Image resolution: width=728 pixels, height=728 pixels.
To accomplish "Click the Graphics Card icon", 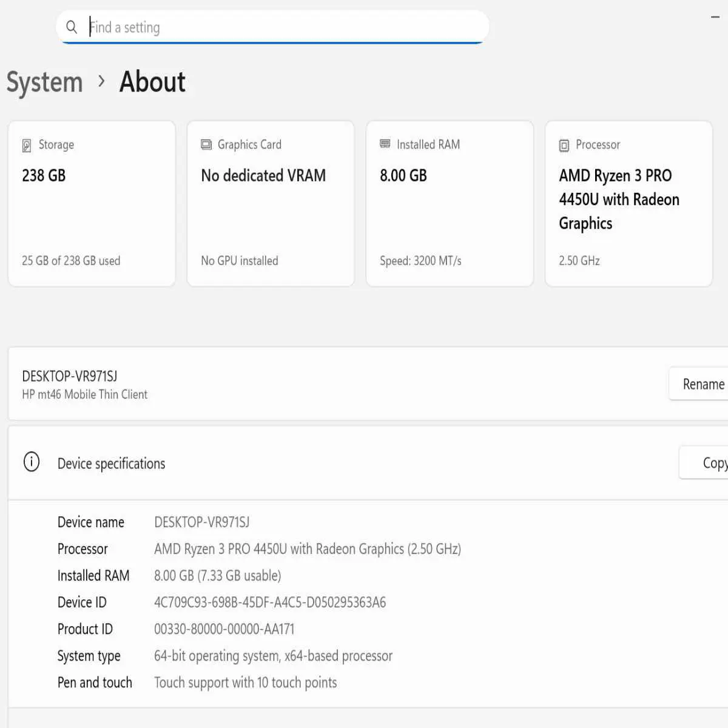I will [206, 145].
